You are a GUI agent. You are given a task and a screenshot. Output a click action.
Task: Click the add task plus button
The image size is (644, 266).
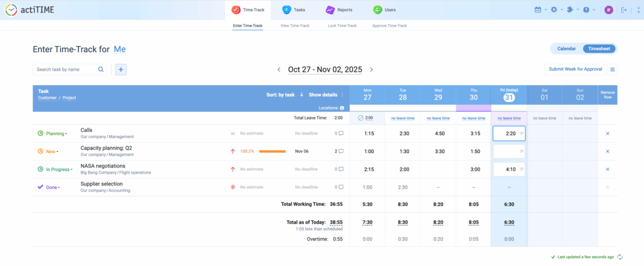point(121,70)
